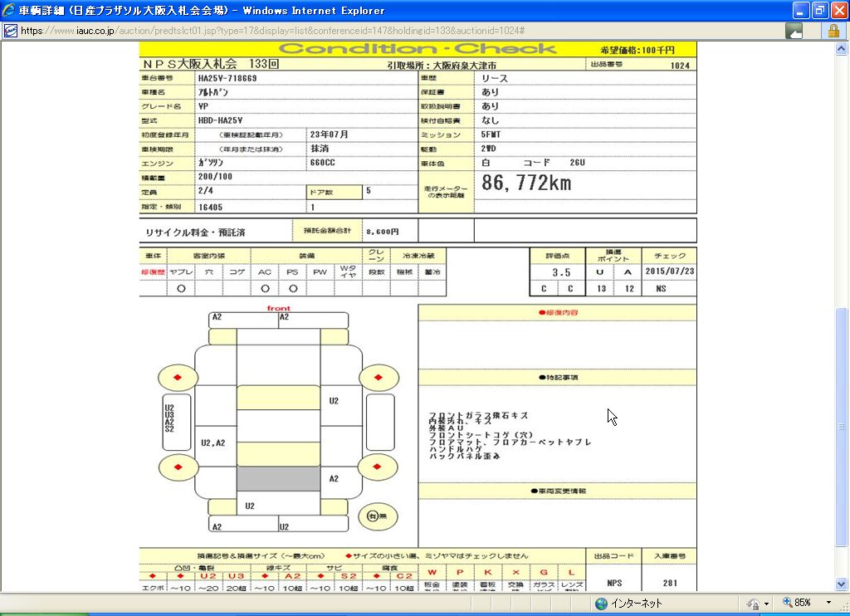Click the 86,772km odometer reading
Screen dimensions: 850x616
[526, 183]
